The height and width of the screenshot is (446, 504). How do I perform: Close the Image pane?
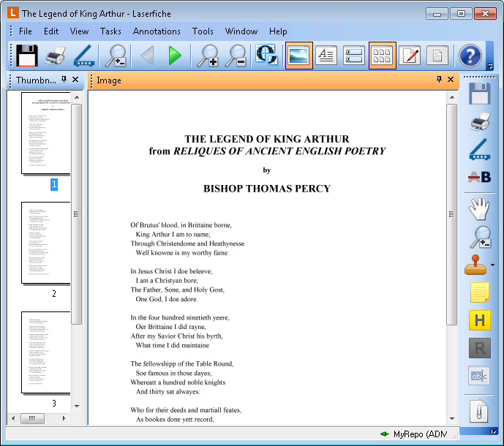coord(451,80)
